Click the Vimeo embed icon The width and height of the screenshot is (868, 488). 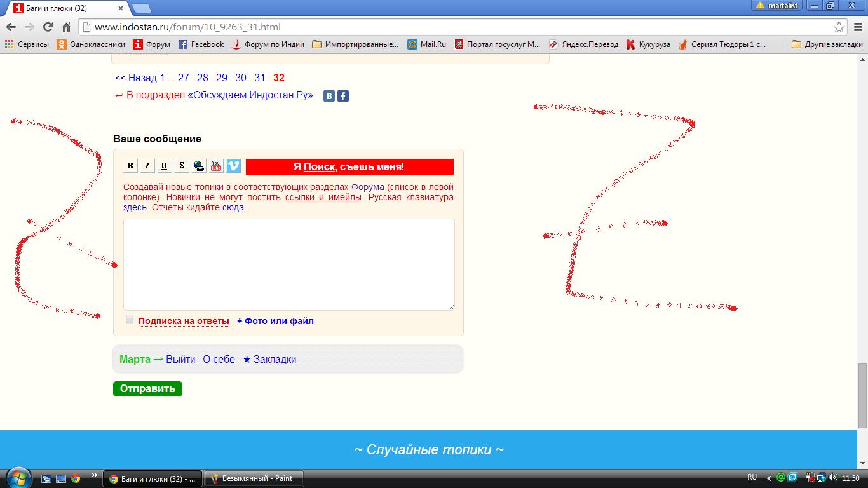pyautogui.click(x=234, y=166)
